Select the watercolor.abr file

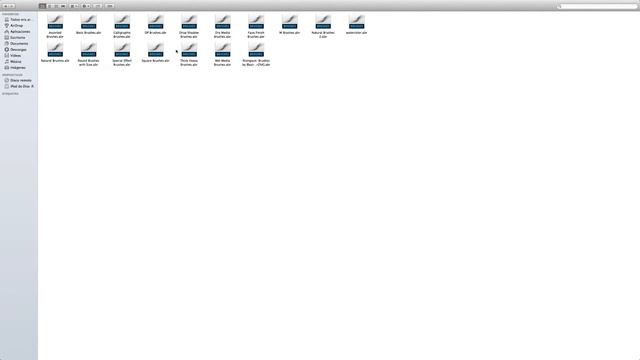(x=356, y=24)
